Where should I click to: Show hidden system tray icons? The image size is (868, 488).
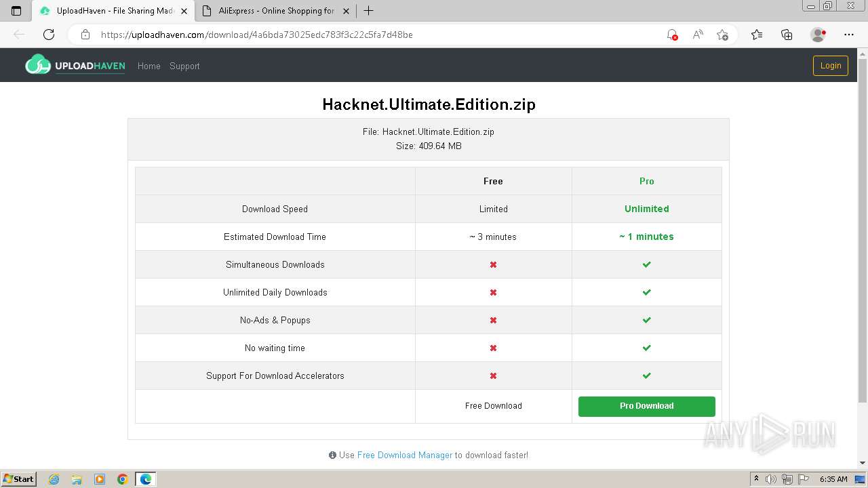tap(756, 479)
